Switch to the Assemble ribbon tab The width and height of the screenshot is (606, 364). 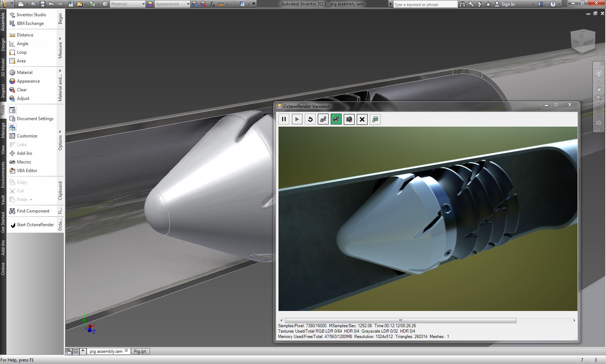3,21
